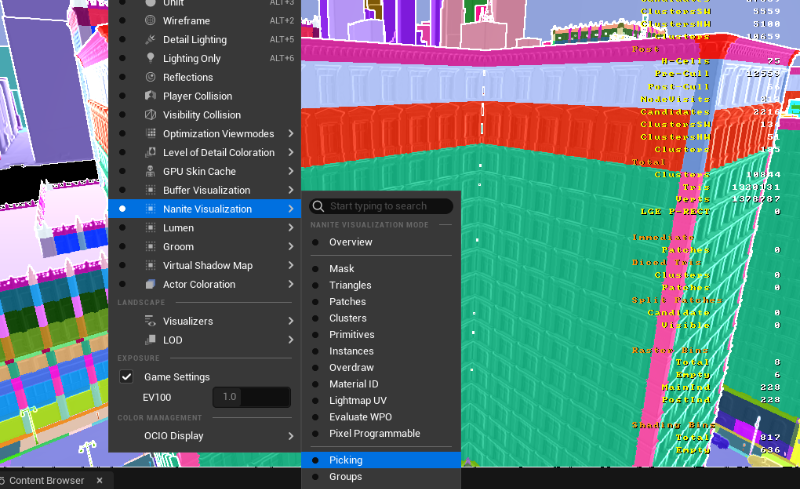Click the Reflections view mode icon
Viewport: 800px width, 489px height.
pos(150,77)
